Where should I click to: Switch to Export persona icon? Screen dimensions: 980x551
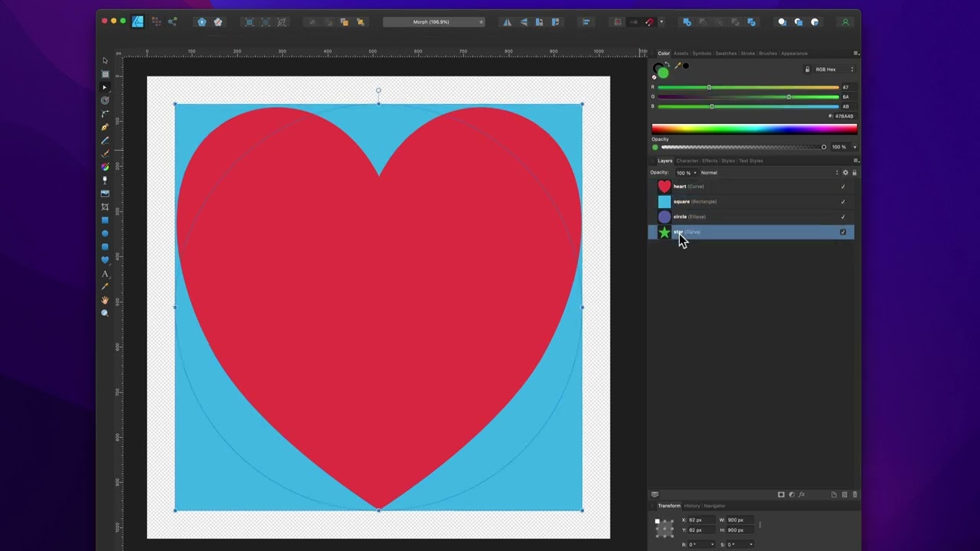(172, 21)
